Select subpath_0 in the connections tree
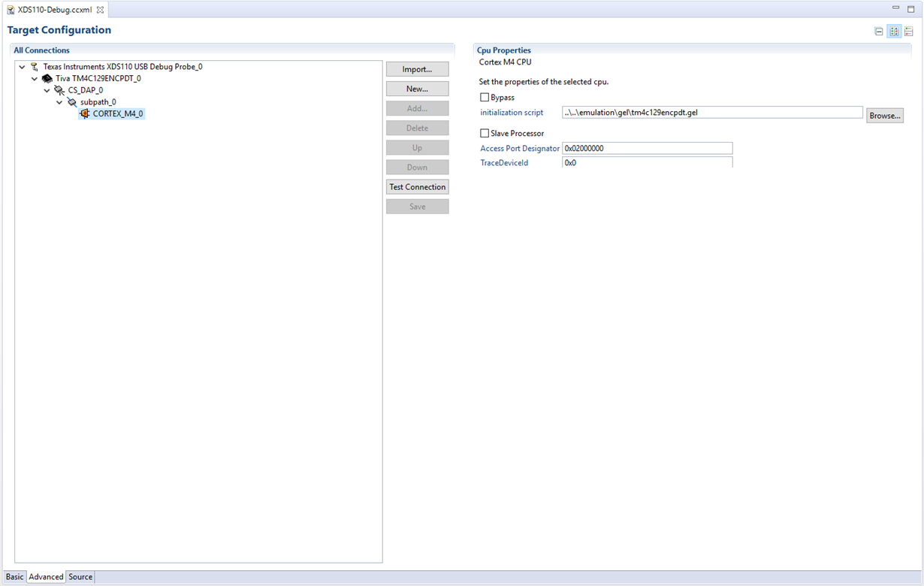Image resolution: width=924 pixels, height=586 pixels. pyautogui.click(x=98, y=102)
